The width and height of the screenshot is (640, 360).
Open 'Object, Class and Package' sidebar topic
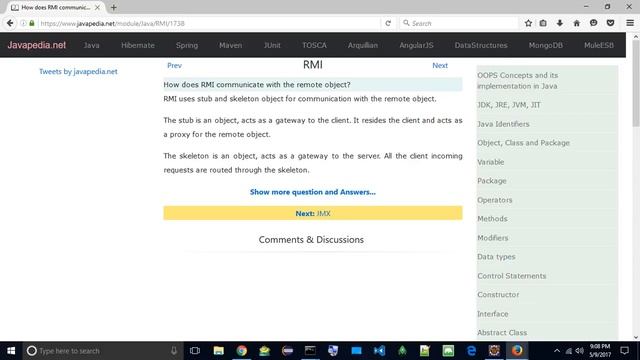pos(523,143)
